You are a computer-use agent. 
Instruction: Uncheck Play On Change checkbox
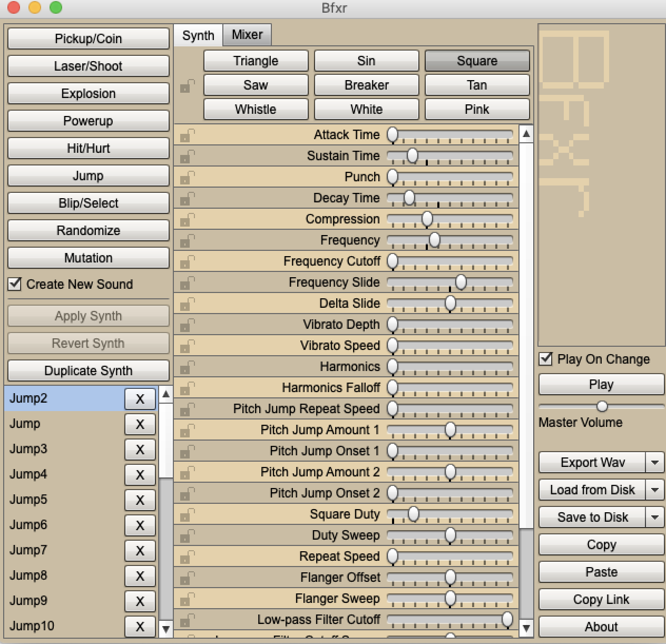tap(546, 359)
